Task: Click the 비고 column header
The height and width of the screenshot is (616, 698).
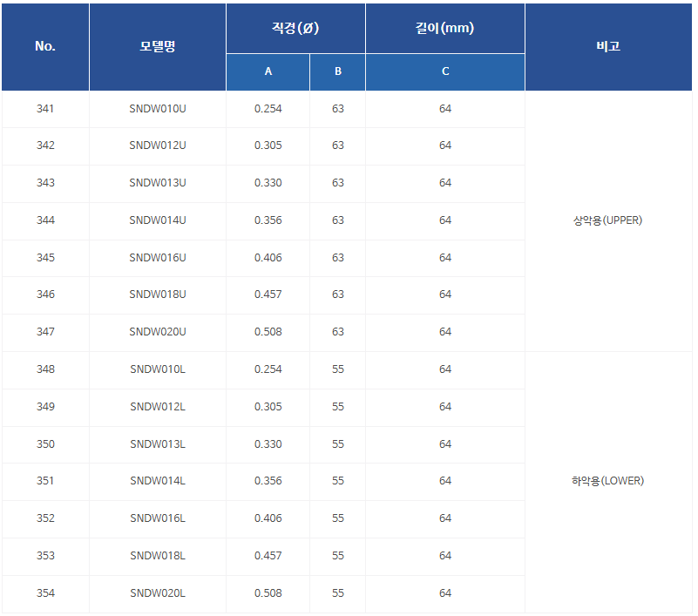Action: (x=608, y=46)
